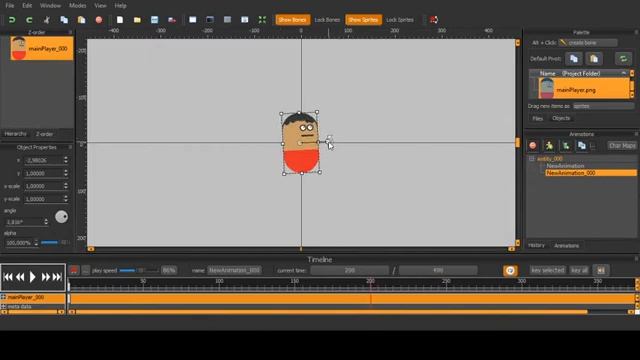Click the key all button
Image resolution: width=640 pixels, height=360 pixels.
click(579, 270)
